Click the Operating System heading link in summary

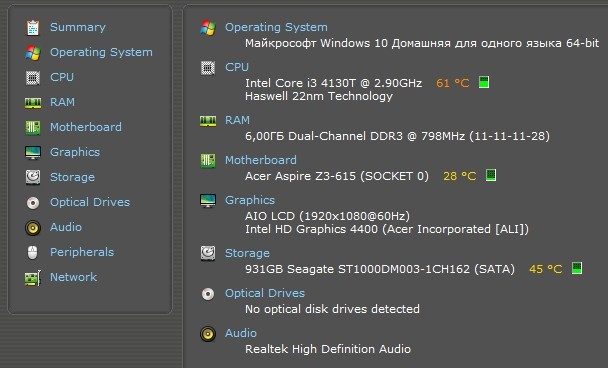click(x=276, y=27)
